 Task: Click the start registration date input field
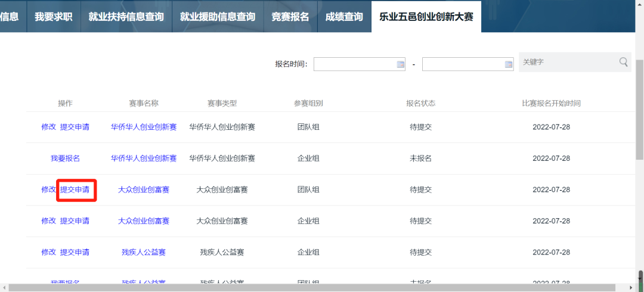pos(354,64)
